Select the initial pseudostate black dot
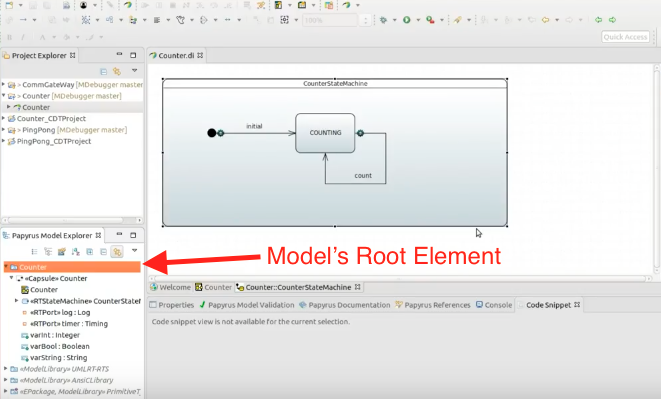 [212, 133]
